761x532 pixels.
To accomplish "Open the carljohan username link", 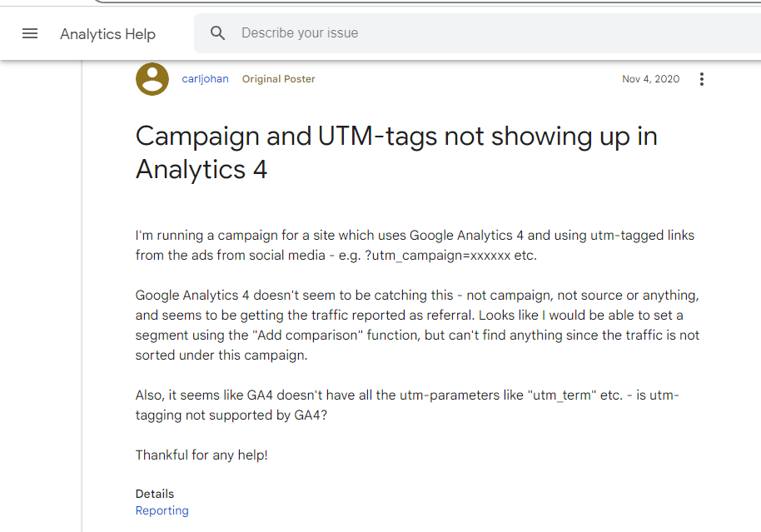I will 205,79.
